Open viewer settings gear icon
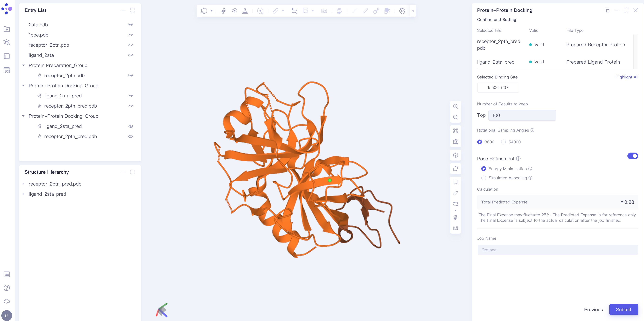Screen dimensions: 644x321 tap(402, 11)
